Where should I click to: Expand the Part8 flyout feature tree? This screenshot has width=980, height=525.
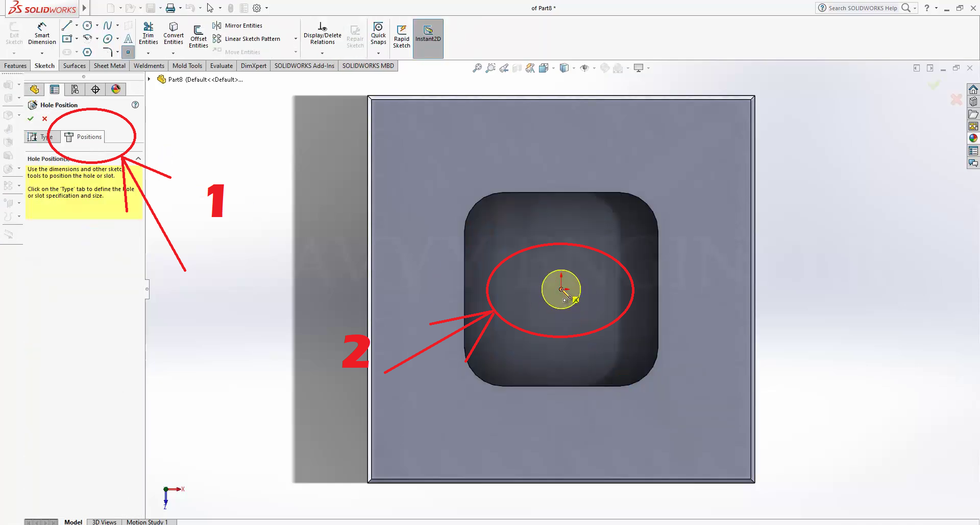149,79
